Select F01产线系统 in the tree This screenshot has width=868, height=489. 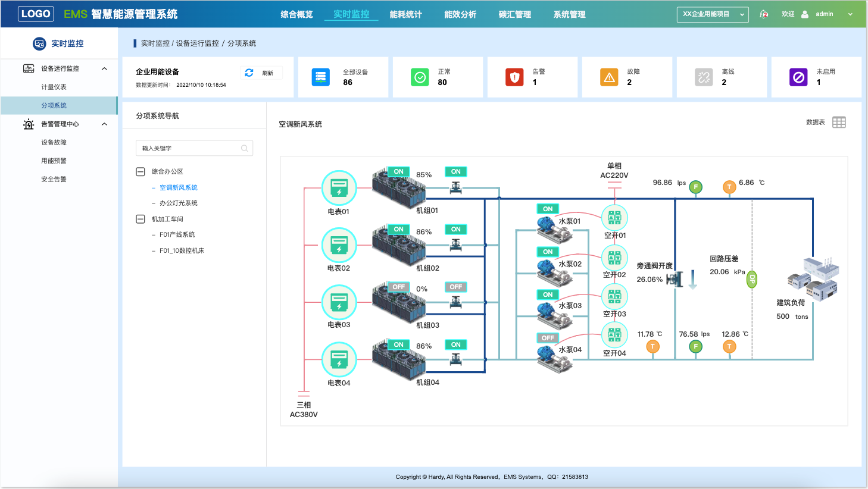(177, 235)
